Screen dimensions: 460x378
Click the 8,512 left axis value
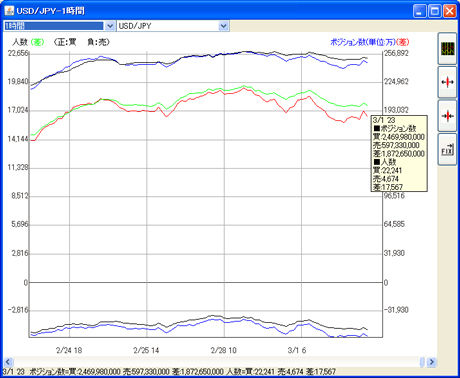click(20, 196)
